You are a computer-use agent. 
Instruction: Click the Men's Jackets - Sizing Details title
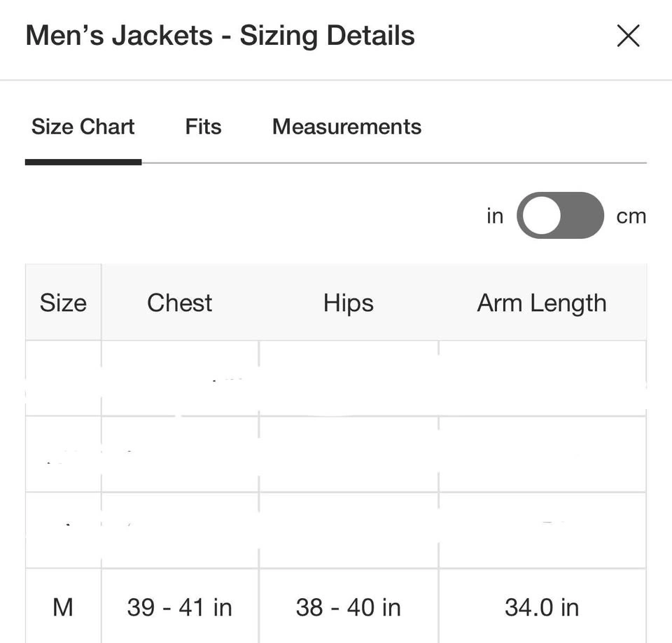pyautogui.click(x=220, y=36)
